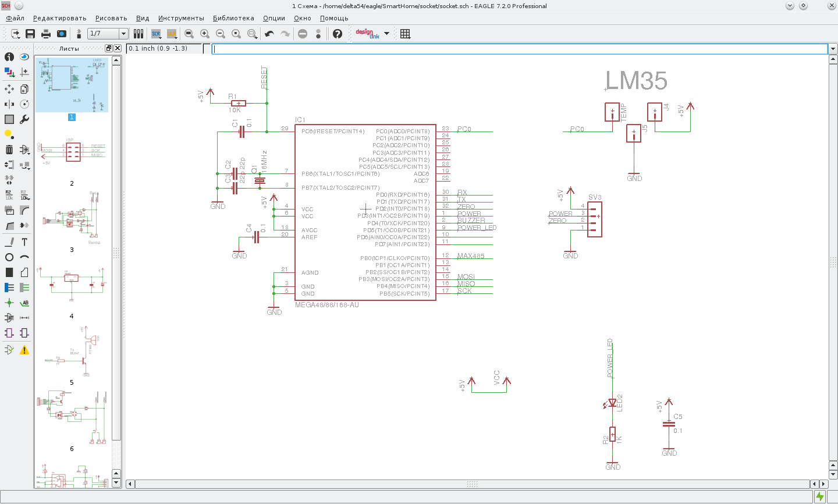This screenshot has height=504, width=838.
Task: Print the schematic using printer icon
Action: (x=46, y=34)
